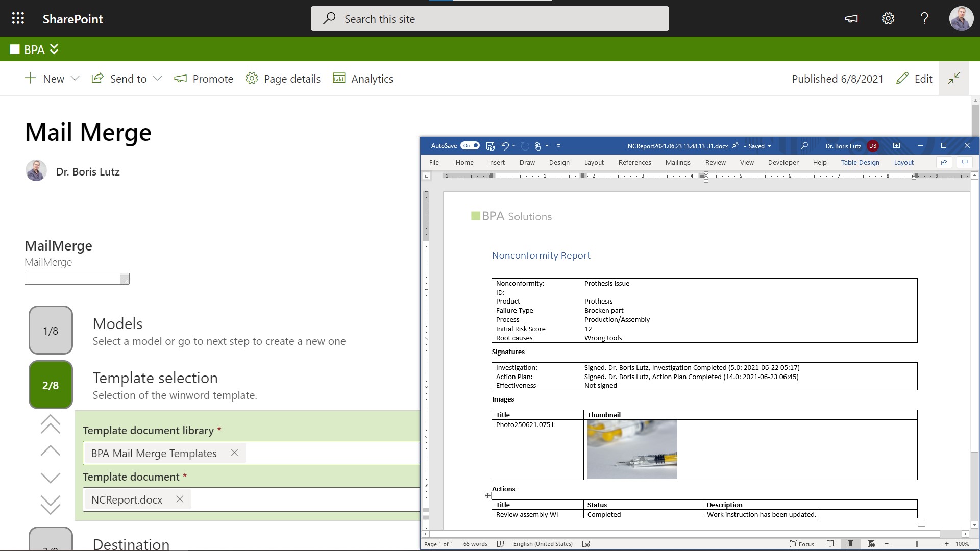Open the Mailings ribbon tab
980x551 pixels.
(x=678, y=162)
